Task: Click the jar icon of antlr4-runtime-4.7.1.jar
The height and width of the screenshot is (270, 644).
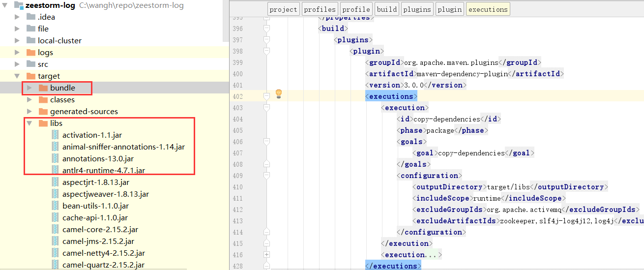Action: coord(55,170)
